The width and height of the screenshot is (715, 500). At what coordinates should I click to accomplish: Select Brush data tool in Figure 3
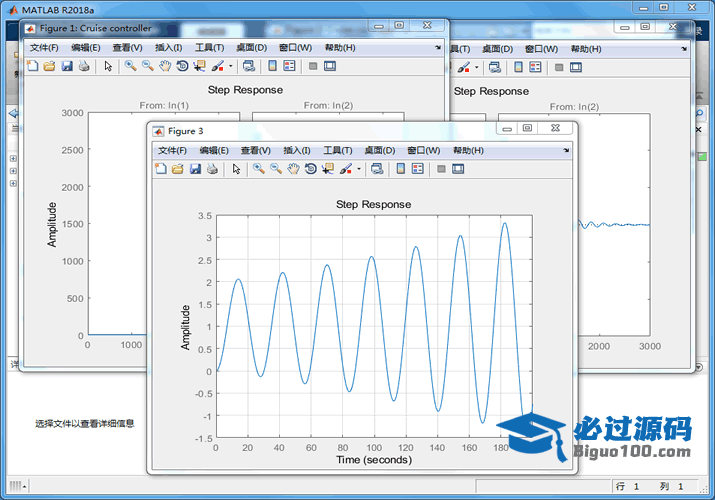346,169
